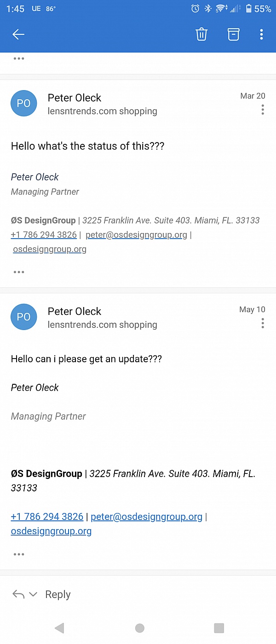Go back using the arrow icon
Viewport: 276px width, 644px height.
(x=18, y=34)
